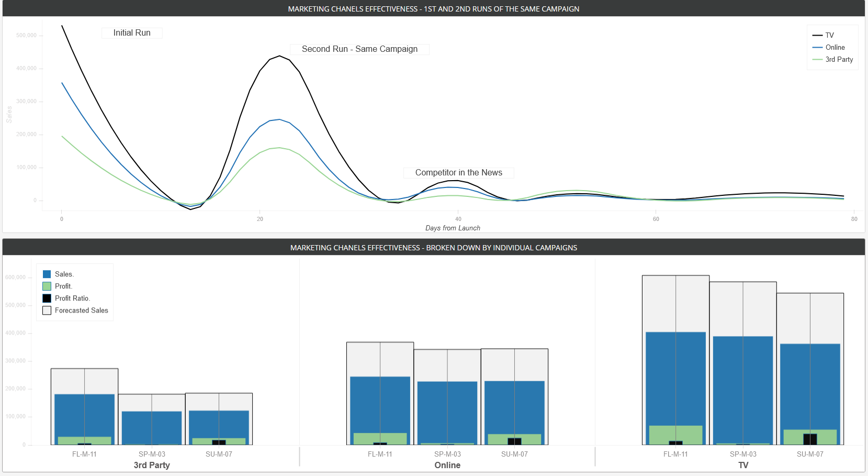Toggle the 3rd Party series in the legend

(x=832, y=59)
